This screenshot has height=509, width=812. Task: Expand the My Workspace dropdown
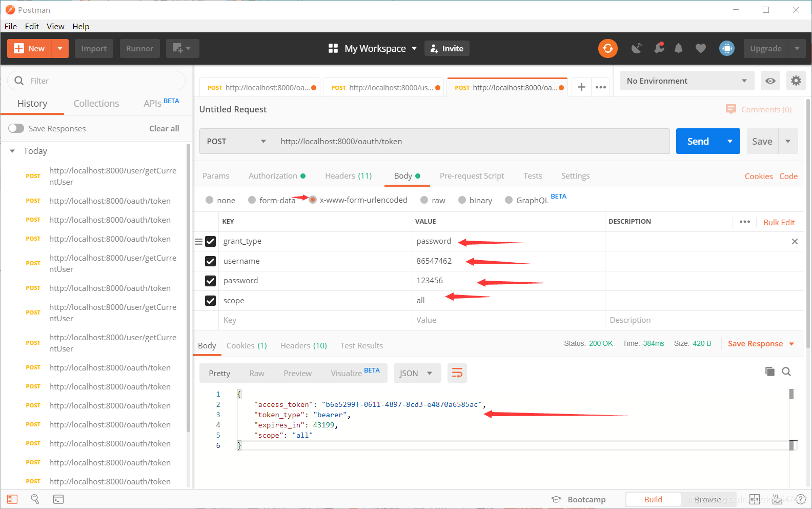point(414,48)
